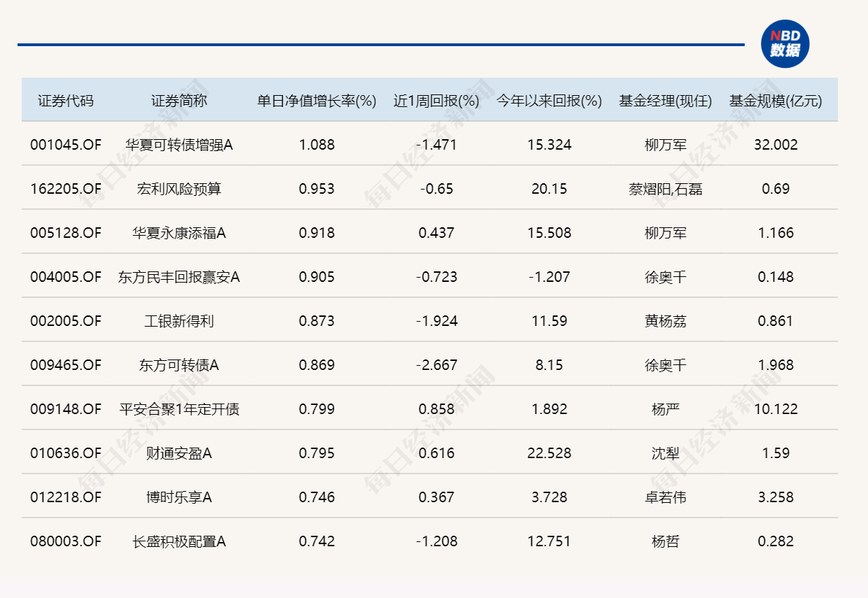
Task: Select code 162205.OF
Action: tap(66, 189)
